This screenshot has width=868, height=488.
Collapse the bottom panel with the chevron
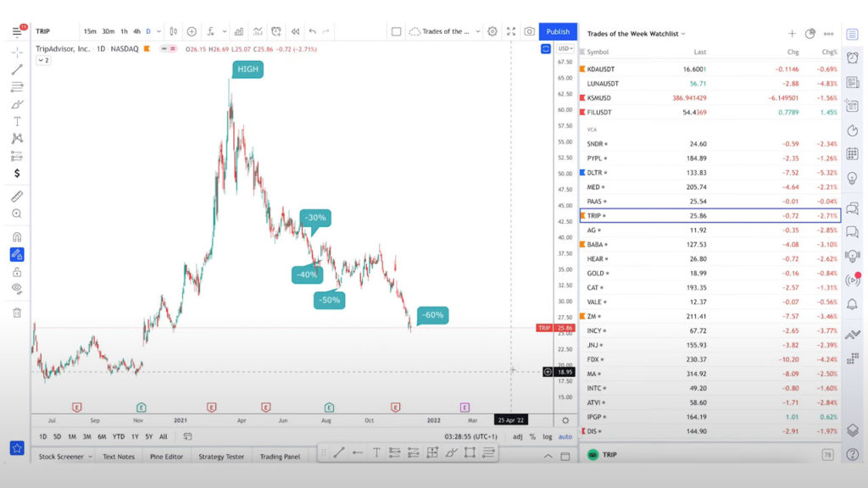pos(548,457)
